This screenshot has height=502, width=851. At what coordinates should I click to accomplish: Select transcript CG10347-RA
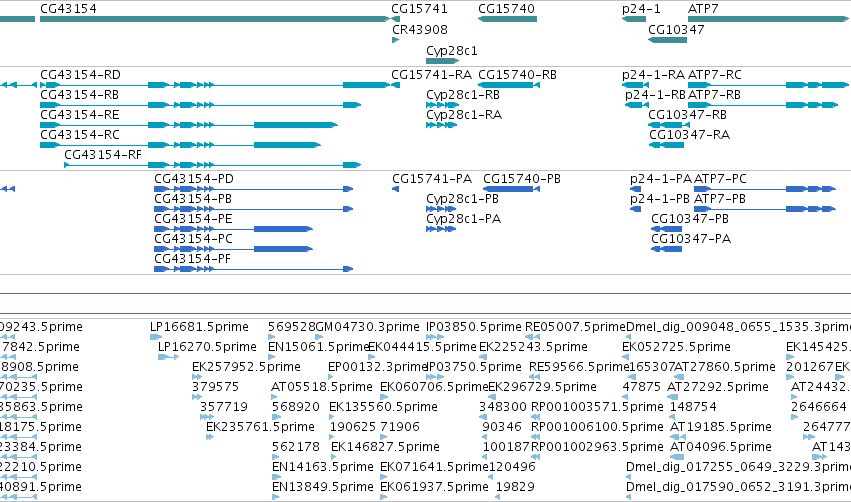click(x=689, y=135)
